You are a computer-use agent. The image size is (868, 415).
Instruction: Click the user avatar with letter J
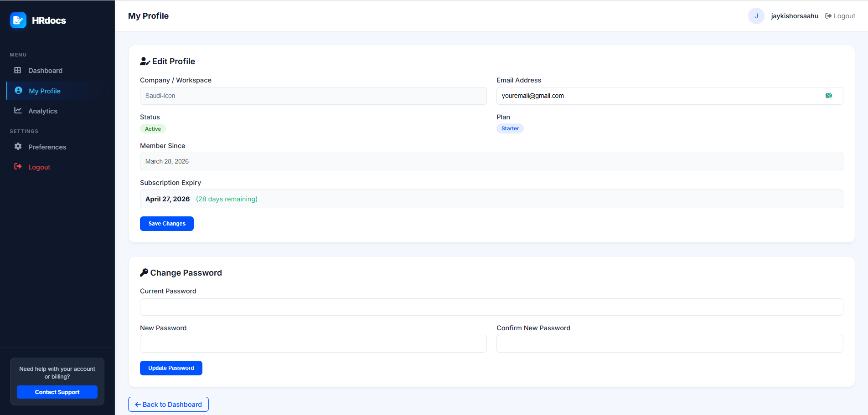coord(756,16)
